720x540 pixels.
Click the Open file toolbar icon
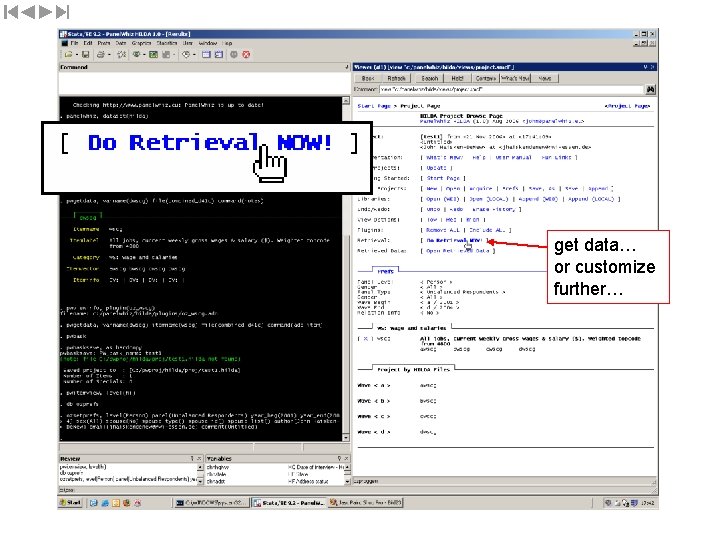coord(68,55)
